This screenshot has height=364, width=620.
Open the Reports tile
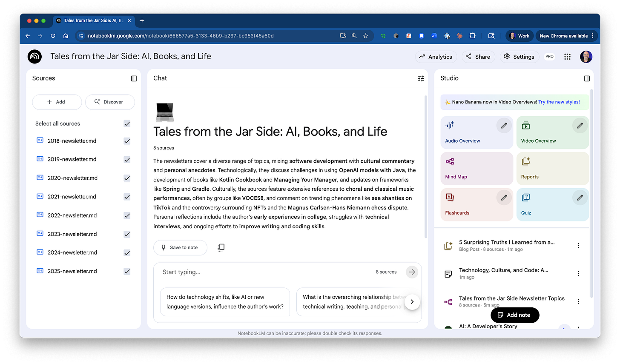[553, 169]
